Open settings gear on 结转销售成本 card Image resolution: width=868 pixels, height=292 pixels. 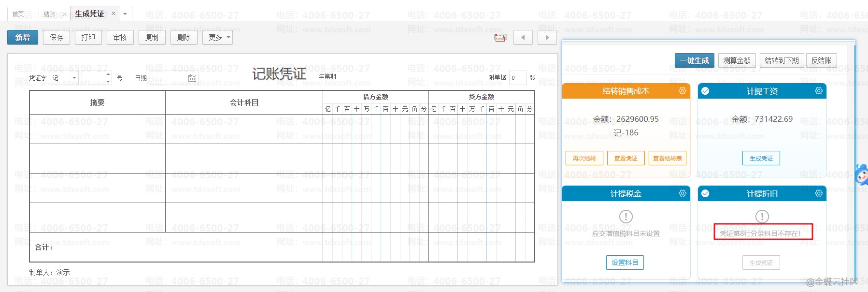click(682, 91)
